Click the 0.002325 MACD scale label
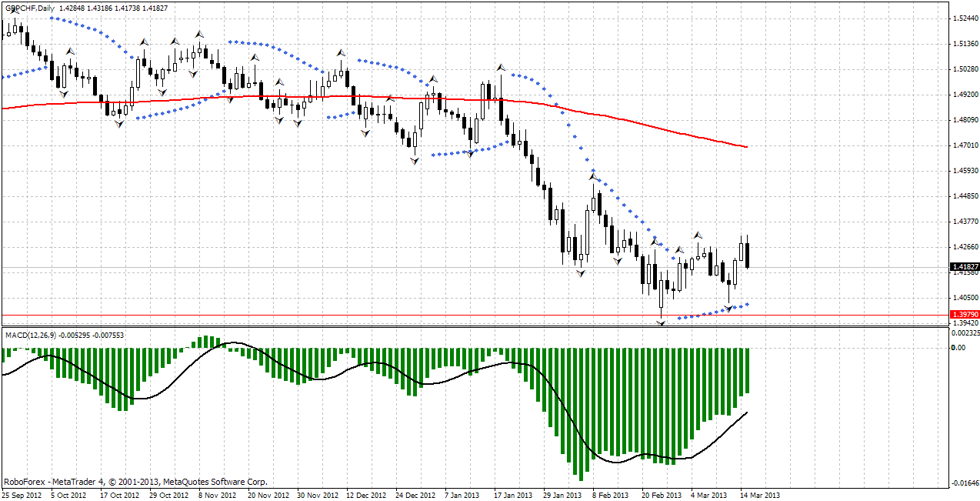This screenshot has height=501, width=980. 966,333
